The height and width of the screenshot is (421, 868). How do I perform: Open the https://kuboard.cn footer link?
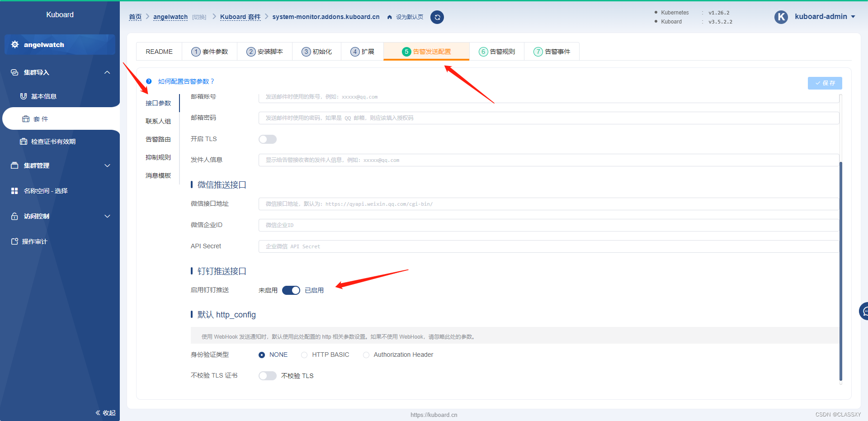[x=434, y=415]
